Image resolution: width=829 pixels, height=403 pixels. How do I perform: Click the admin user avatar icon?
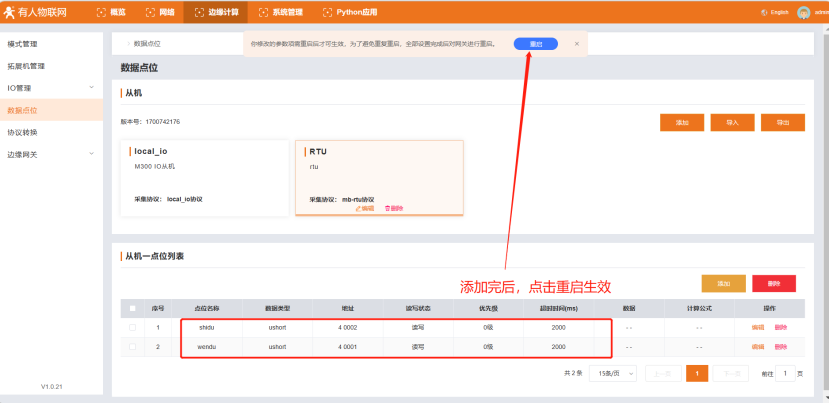(x=803, y=12)
